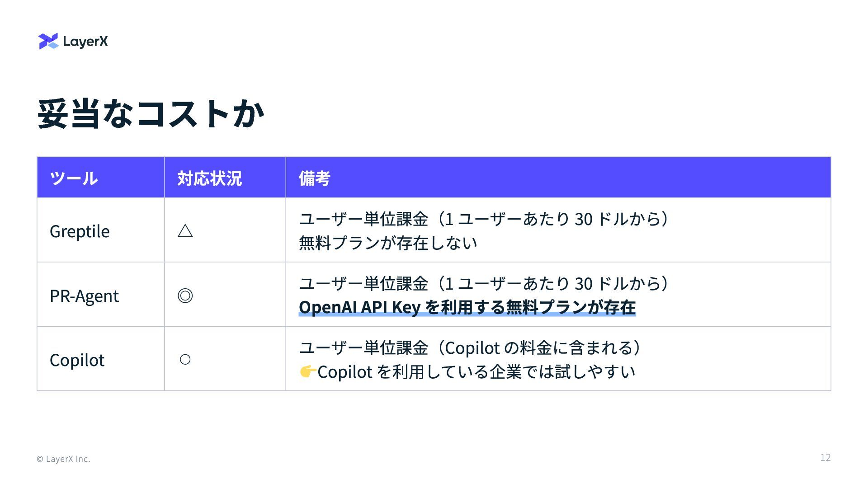This screenshot has width=868, height=488.
Task: Click the slide title 妥当なコストか
Action: (x=151, y=114)
